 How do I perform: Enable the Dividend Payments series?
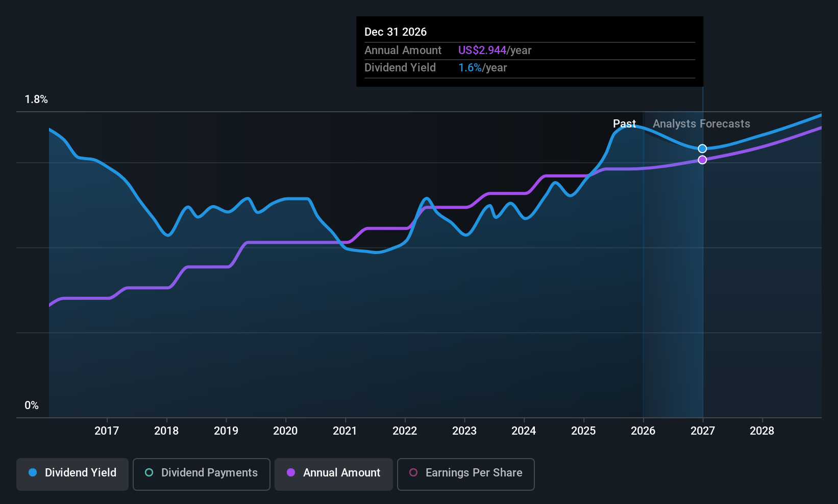click(x=202, y=474)
